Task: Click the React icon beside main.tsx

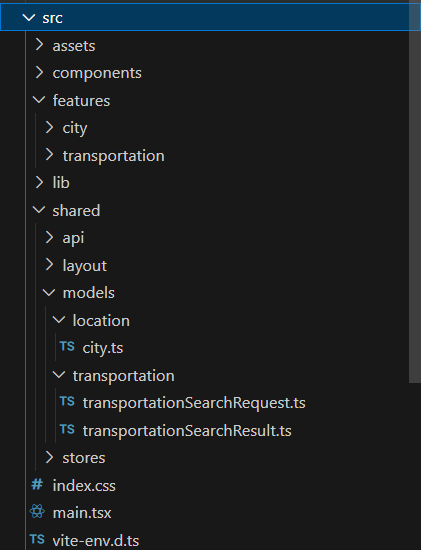Action: (37, 511)
